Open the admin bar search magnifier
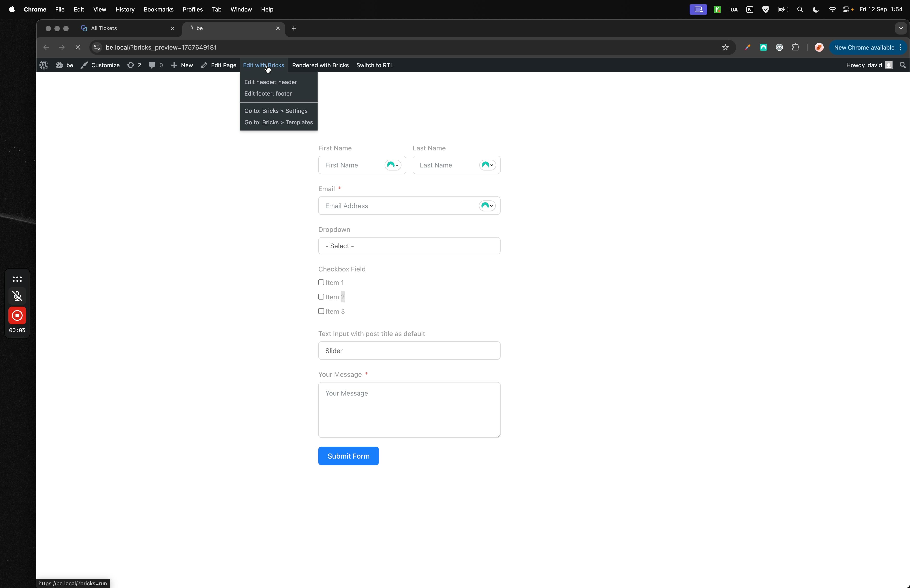 pos(902,65)
